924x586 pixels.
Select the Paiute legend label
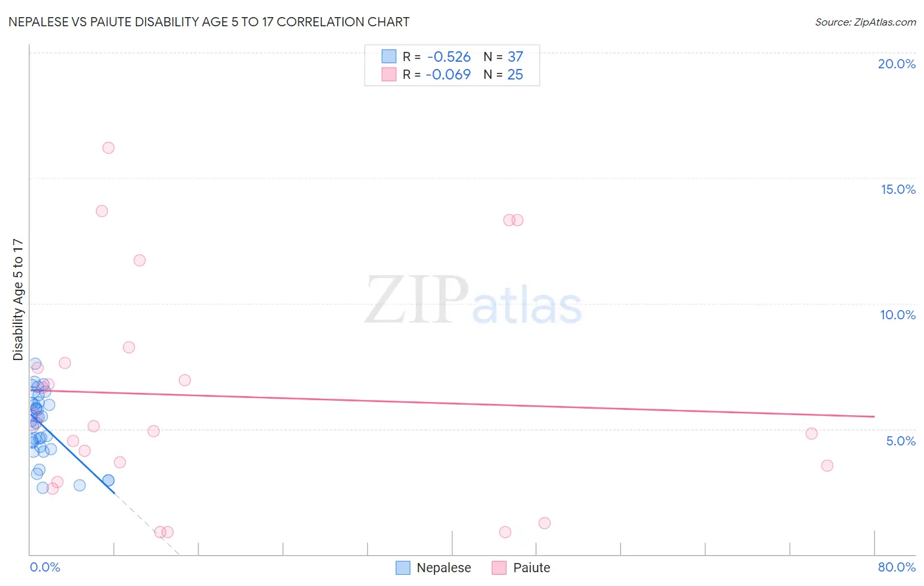tap(532, 568)
